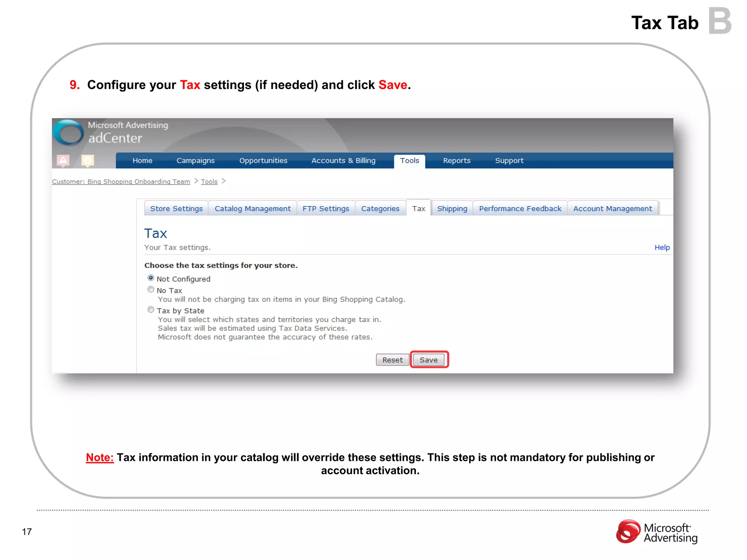
Task: Go to the Campaigns menu
Action: click(x=196, y=161)
